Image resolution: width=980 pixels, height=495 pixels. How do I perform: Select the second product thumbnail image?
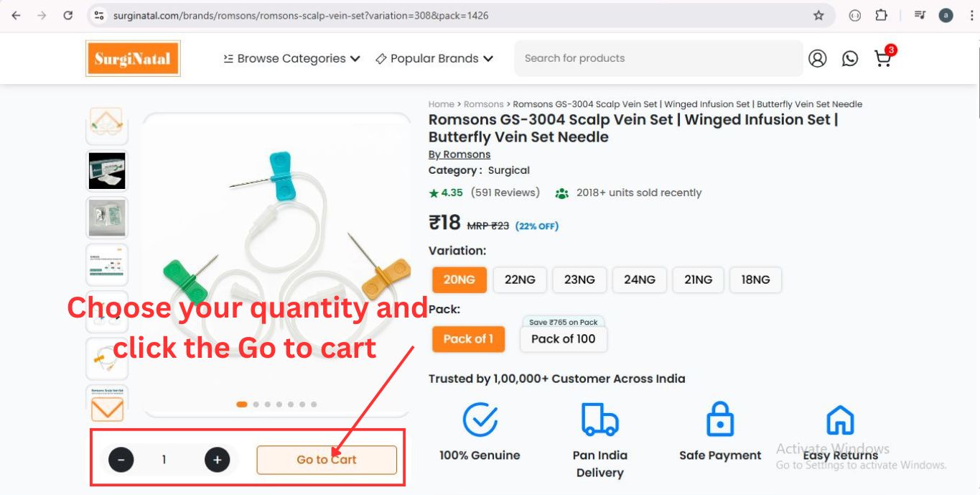tap(107, 171)
